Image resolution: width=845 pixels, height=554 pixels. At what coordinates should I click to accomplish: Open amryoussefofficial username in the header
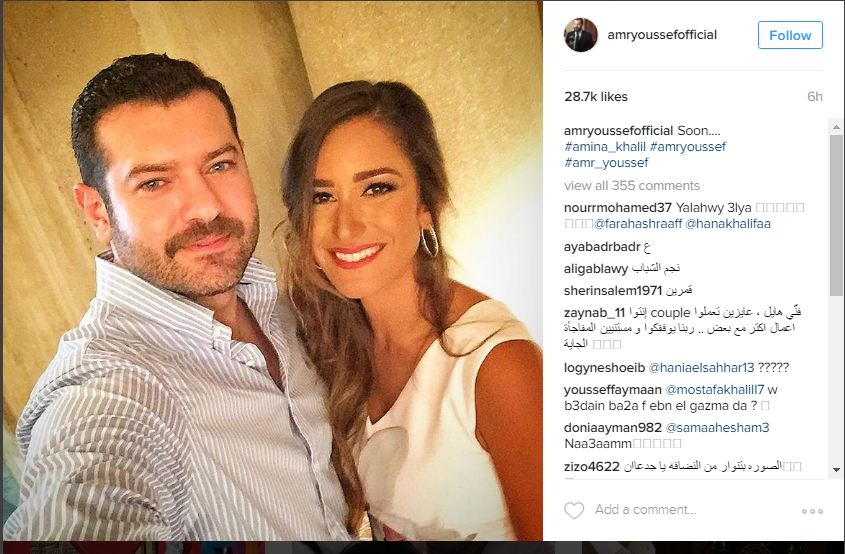pos(662,35)
